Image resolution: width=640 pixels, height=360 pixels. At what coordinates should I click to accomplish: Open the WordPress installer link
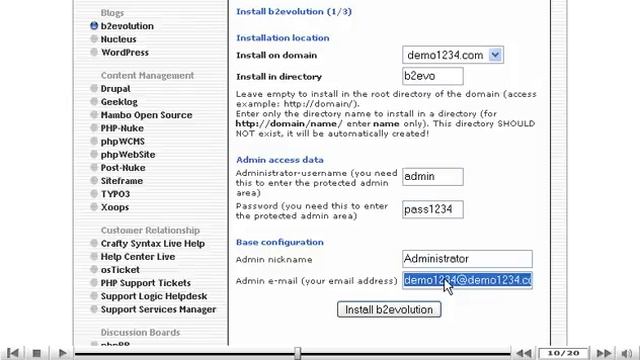pyautogui.click(x=125, y=52)
